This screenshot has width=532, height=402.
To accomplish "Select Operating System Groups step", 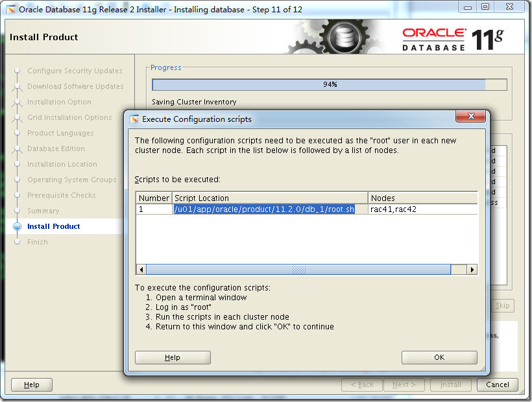I will (72, 180).
